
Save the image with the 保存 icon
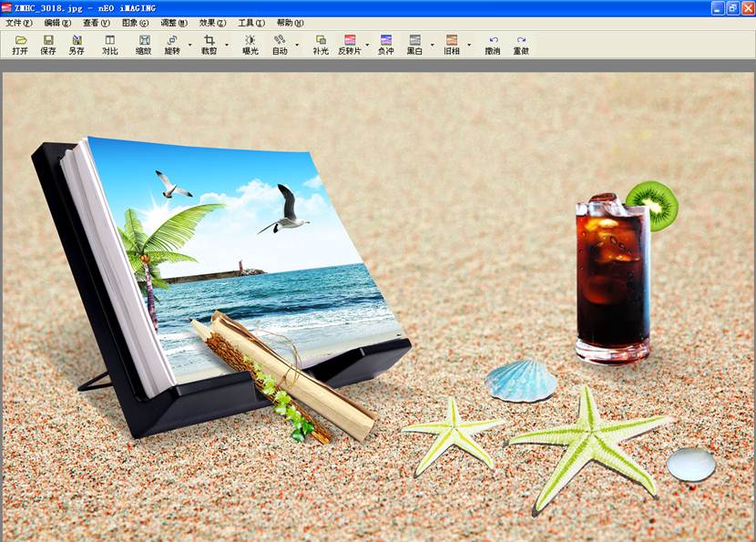[48, 45]
